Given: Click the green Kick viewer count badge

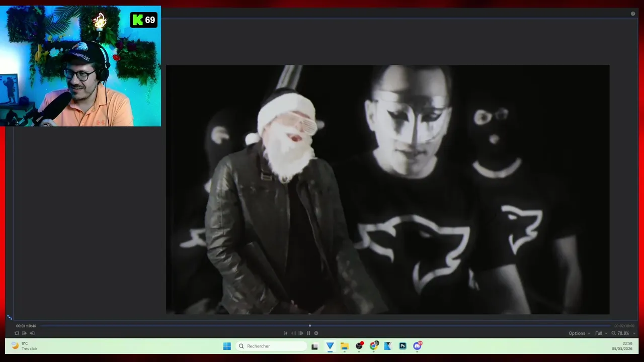Looking at the screenshot, I should click(x=144, y=20).
